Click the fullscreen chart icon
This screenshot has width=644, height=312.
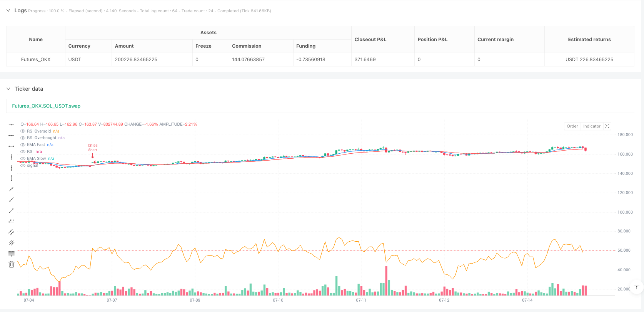(607, 126)
